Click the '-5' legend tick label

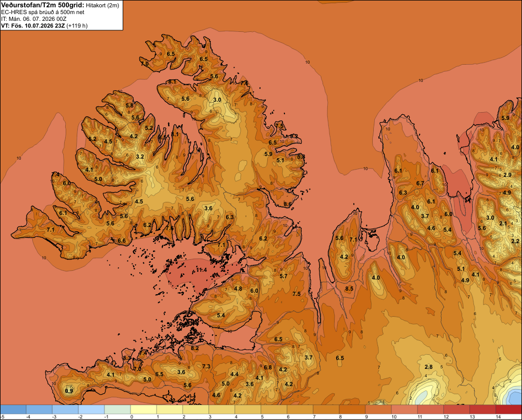pyautogui.click(x=2, y=417)
